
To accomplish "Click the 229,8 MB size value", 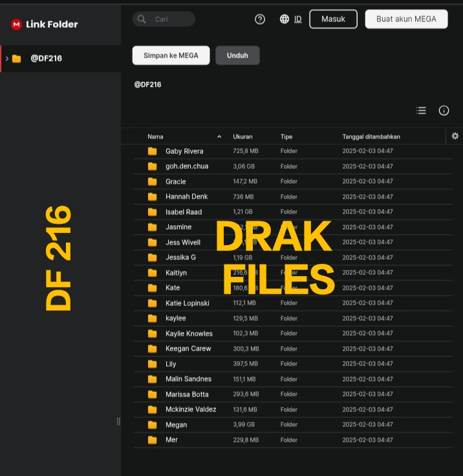I will pyautogui.click(x=246, y=440).
